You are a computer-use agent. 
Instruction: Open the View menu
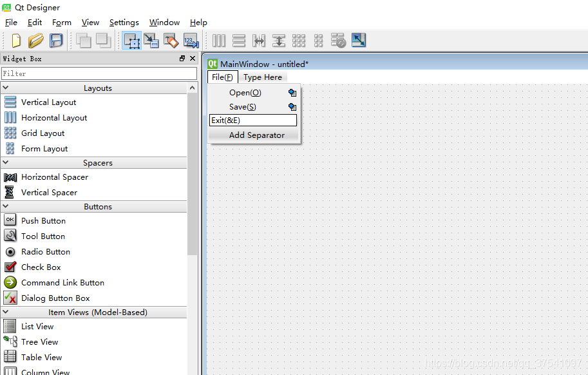pyautogui.click(x=90, y=23)
